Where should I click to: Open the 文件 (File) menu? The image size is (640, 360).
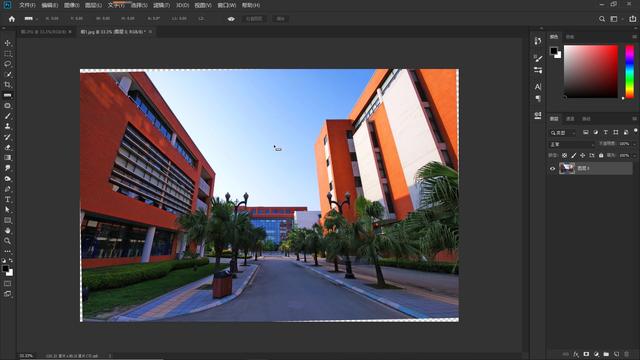tap(27, 5)
